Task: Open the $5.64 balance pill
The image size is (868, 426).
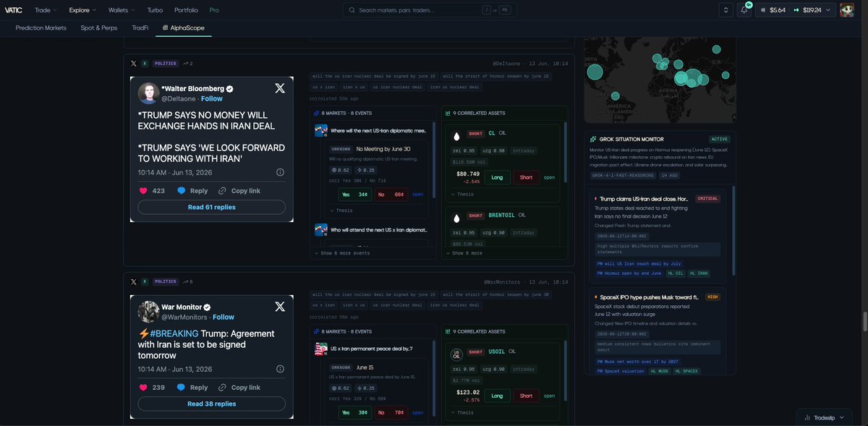Action: [773, 10]
